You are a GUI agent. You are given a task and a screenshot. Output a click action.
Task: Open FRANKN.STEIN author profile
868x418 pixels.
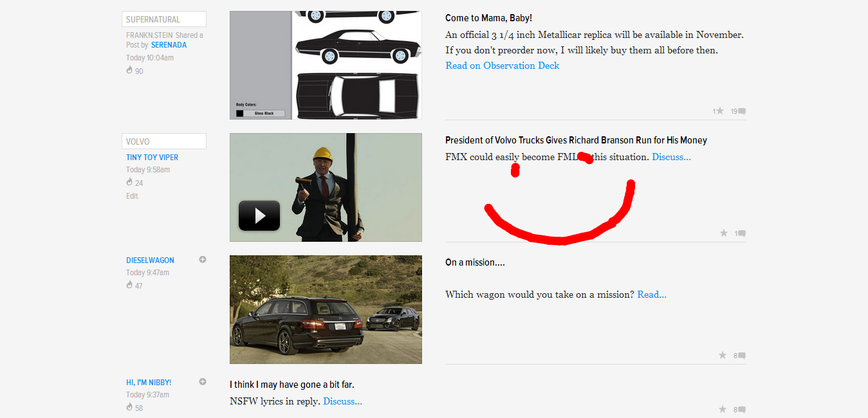[x=149, y=35]
